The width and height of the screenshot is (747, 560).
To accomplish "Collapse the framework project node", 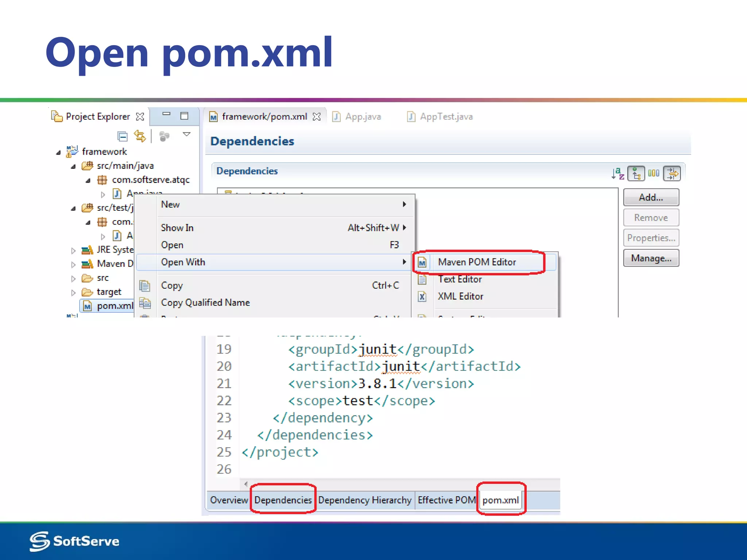I will (58, 152).
